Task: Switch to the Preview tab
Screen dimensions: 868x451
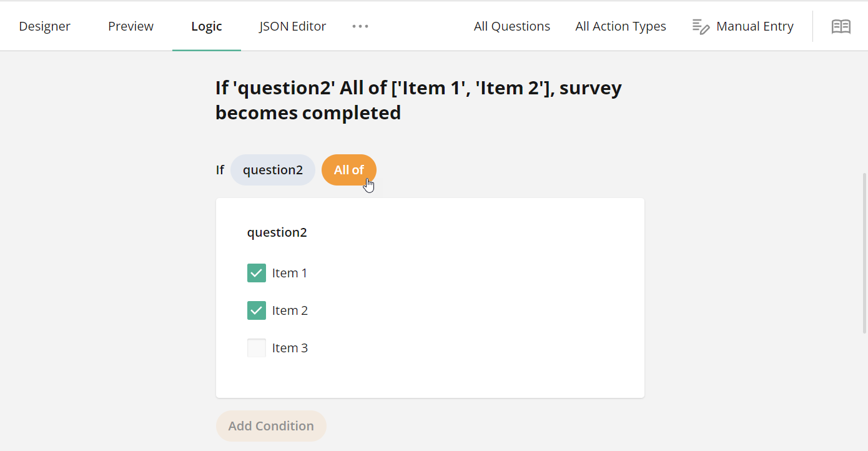Action: (x=131, y=26)
